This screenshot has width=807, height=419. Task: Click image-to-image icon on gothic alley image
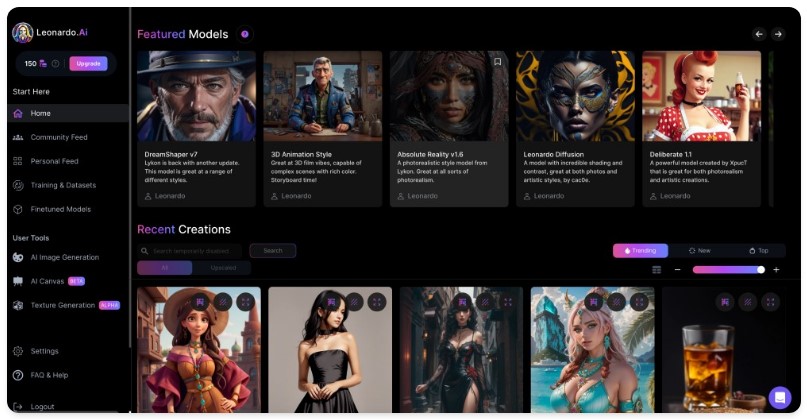coord(462,302)
